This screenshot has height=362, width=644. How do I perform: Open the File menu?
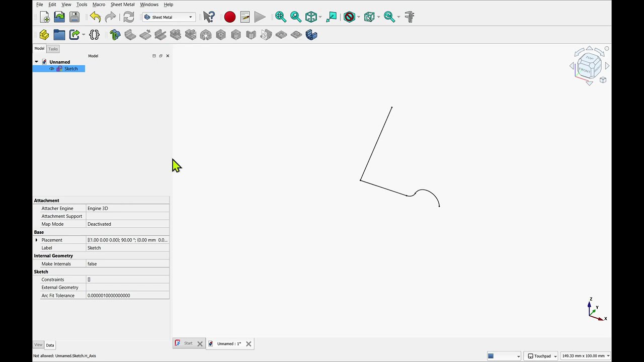[39, 5]
